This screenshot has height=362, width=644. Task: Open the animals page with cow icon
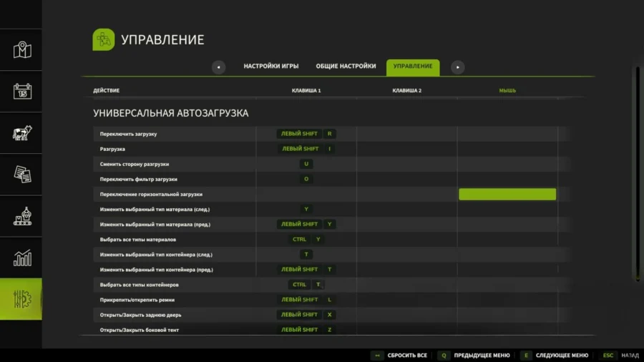tap(22, 133)
